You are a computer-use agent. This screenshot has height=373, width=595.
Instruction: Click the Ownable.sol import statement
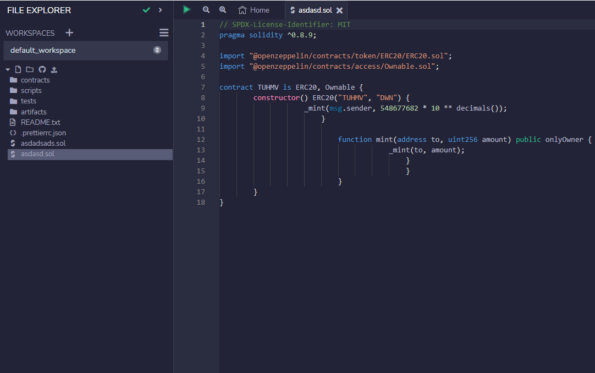(329, 66)
